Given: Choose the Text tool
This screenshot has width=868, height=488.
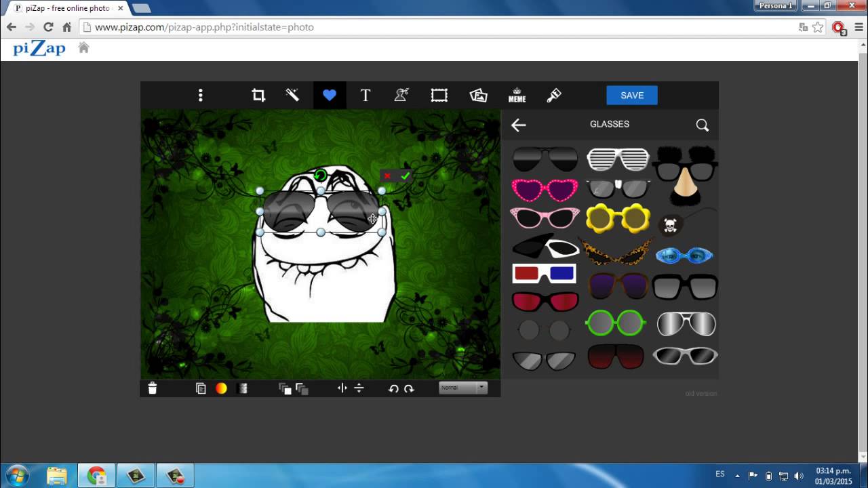Looking at the screenshot, I should [366, 96].
